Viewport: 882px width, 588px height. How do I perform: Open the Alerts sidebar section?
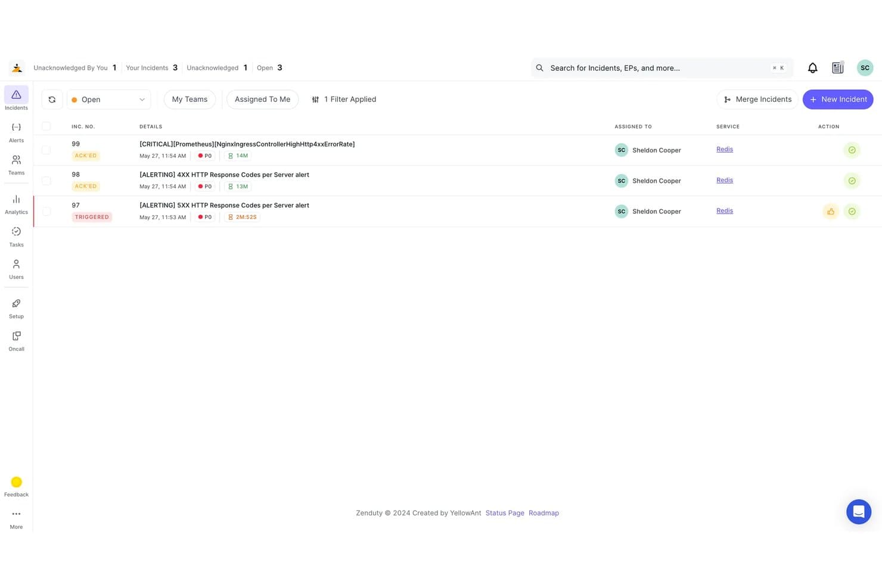16,132
